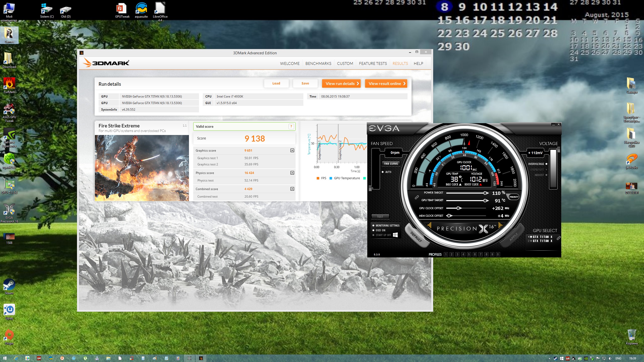Viewport: 644px width, 362px height.
Task: Switch to the BENCHMARKS tab
Action: coord(318,63)
